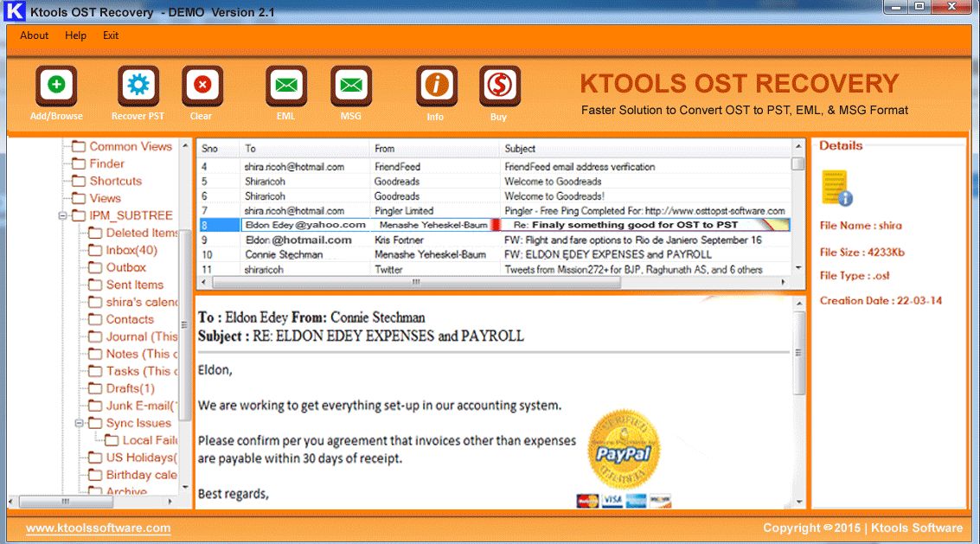This screenshot has width=980, height=544.
Task: Click the Creation Date : 22-03-14 detail
Action: coord(881,301)
